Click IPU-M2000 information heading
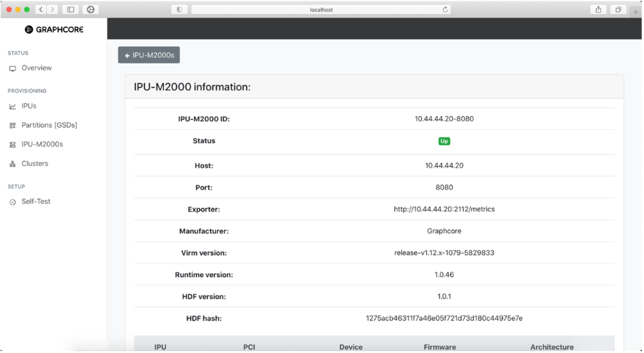The image size is (644, 353). tap(192, 87)
